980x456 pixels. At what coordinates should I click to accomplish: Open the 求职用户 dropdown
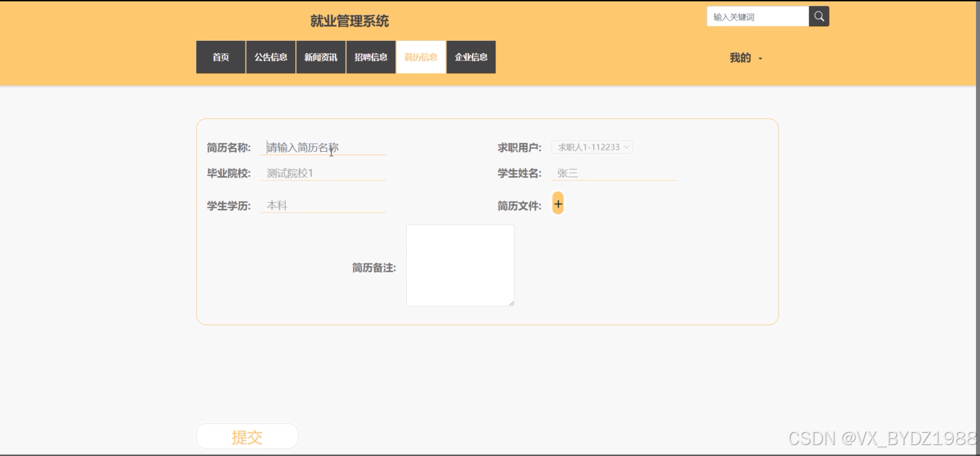tap(592, 147)
